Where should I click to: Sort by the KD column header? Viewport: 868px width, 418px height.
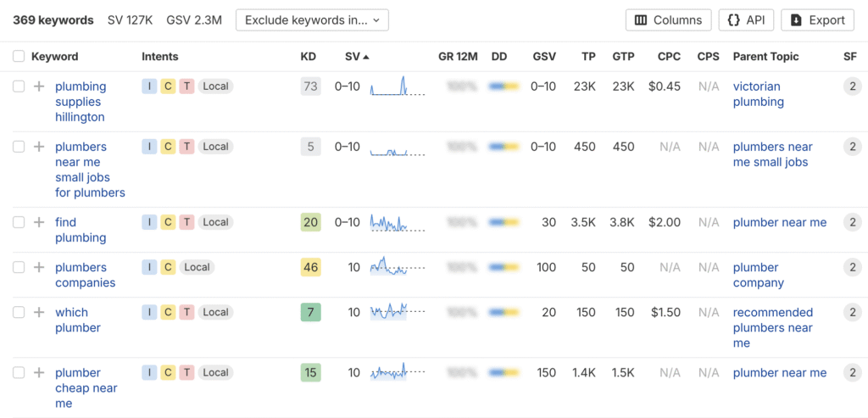click(x=309, y=57)
